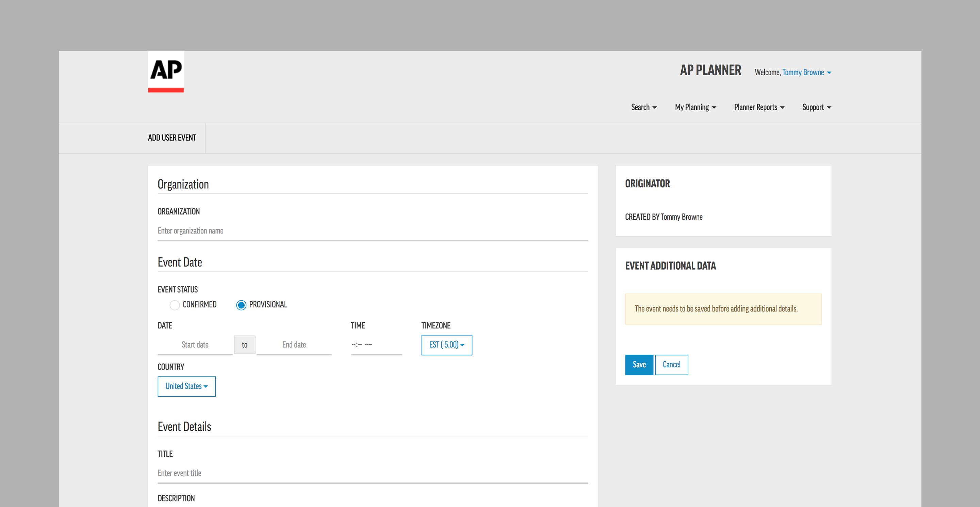Click the organization name field

tap(373, 231)
